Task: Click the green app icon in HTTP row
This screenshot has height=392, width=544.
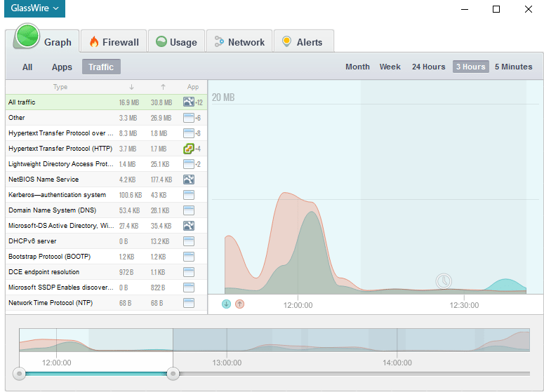Action: [189, 149]
